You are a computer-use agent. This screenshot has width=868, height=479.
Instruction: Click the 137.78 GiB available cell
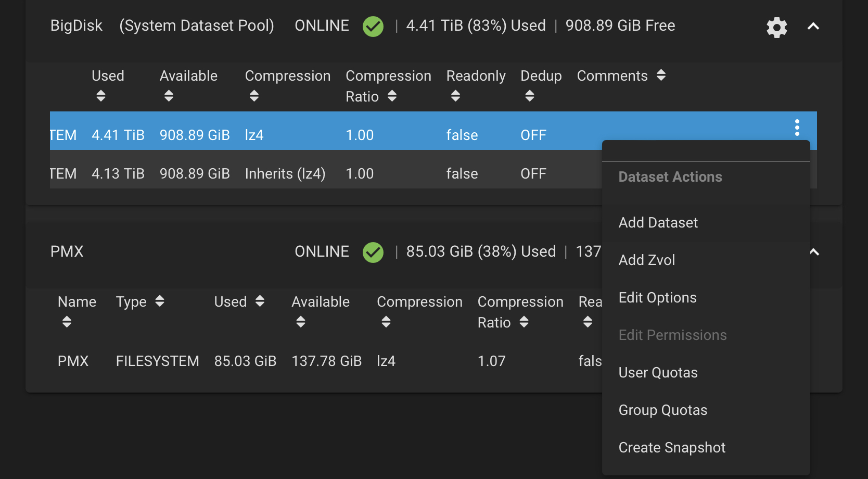pos(326,361)
